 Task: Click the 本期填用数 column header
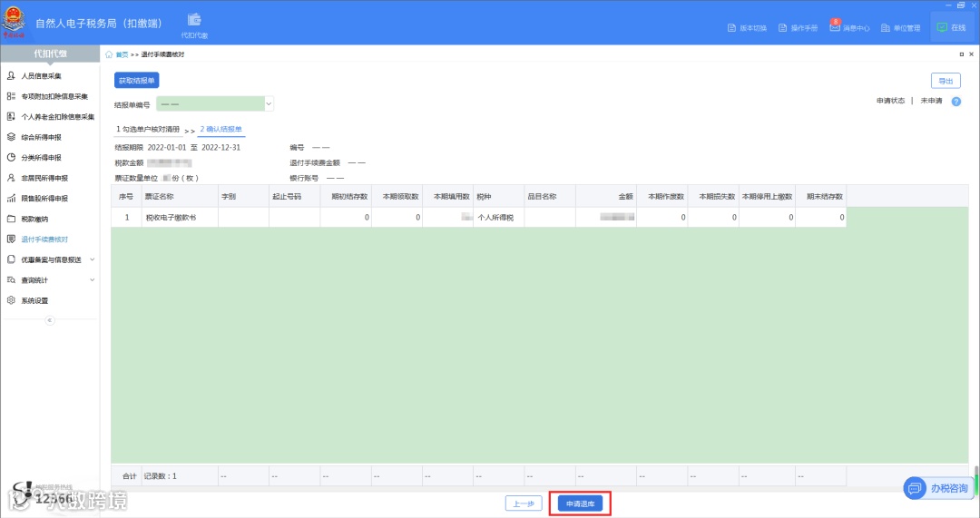[447, 196]
